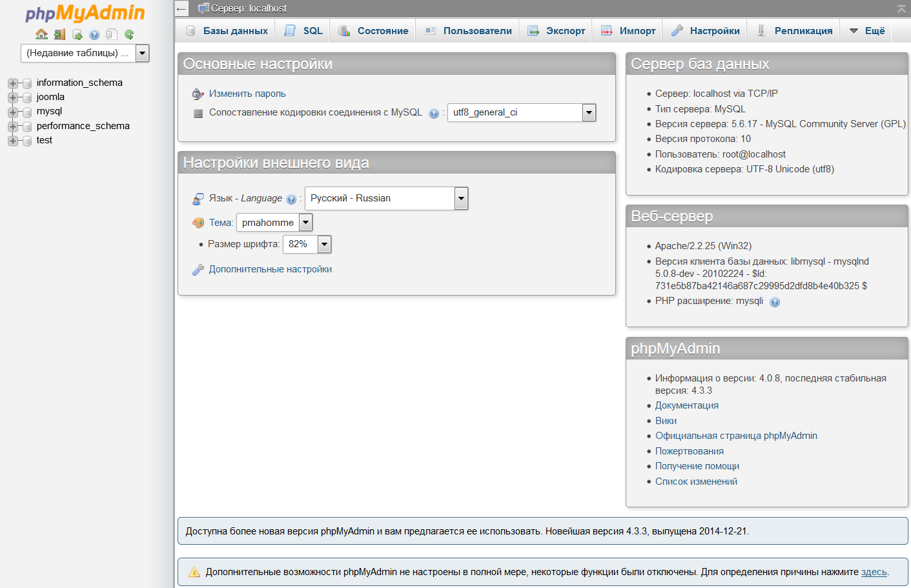The width and height of the screenshot is (911, 588).
Task: Click the documents copy icon in sidebar
Action: tap(112, 34)
